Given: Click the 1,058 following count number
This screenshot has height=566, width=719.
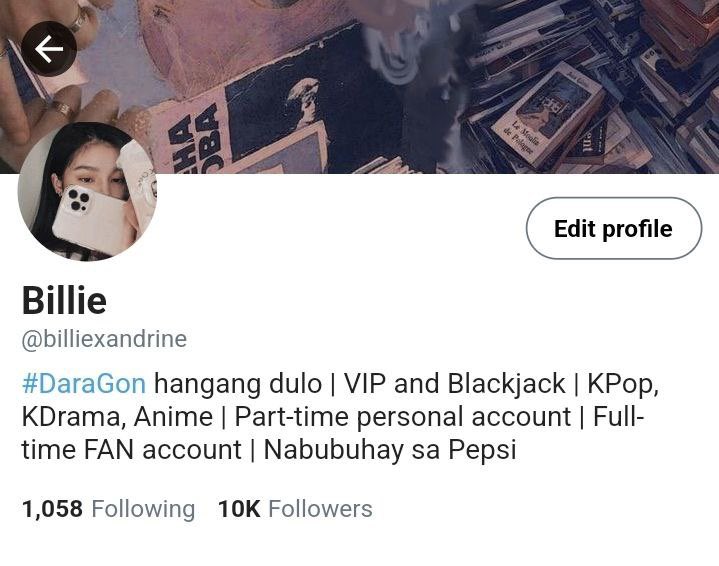Looking at the screenshot, I should pos(52,510).
